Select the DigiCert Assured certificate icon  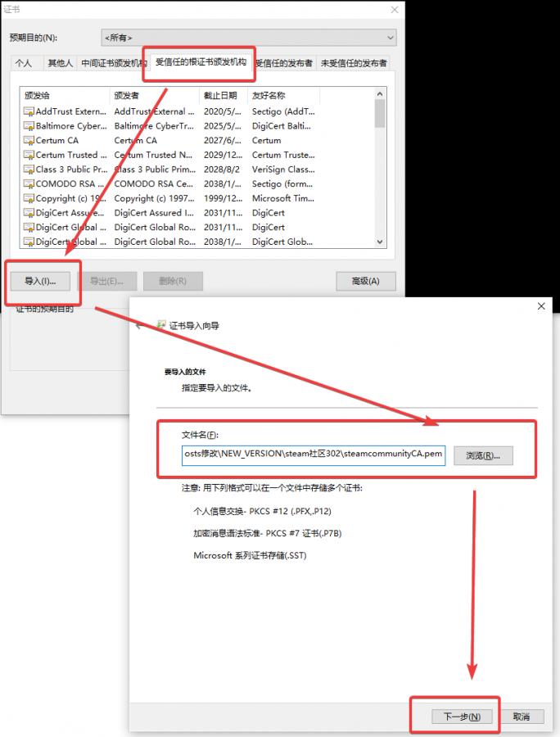(29, 213)
